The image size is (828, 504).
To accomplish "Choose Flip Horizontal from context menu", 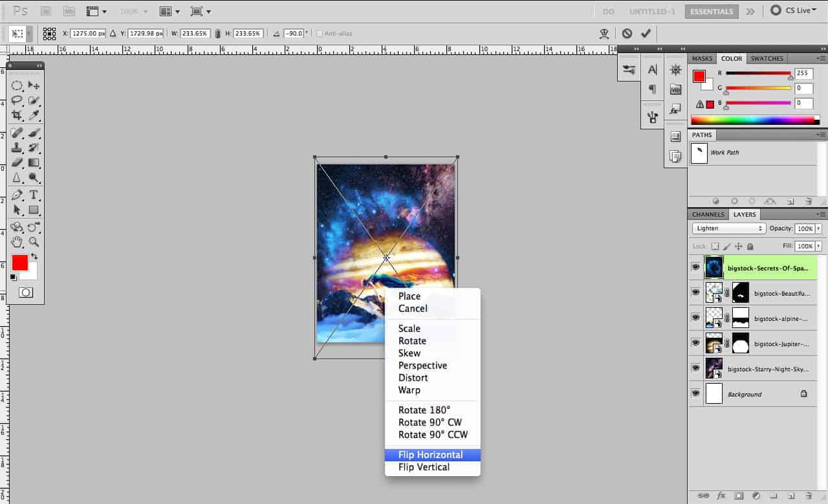I will pyautogui.click(x=433, y=455).
